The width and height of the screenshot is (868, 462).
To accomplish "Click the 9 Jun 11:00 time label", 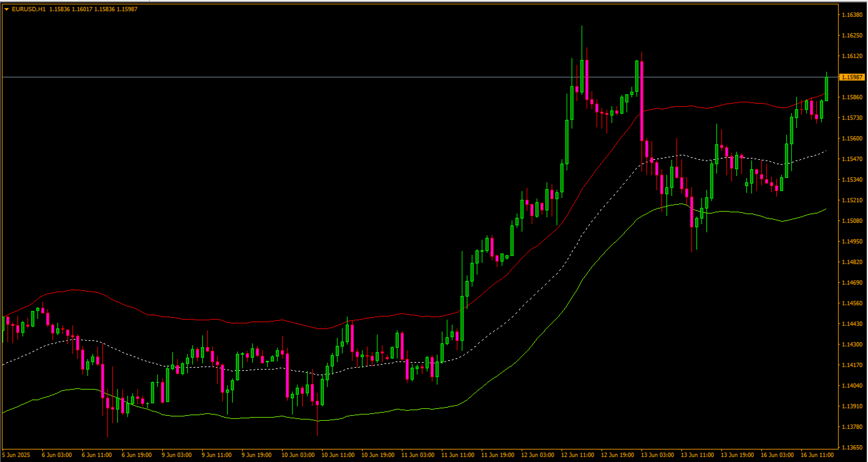I will click(x=217, y=455).
